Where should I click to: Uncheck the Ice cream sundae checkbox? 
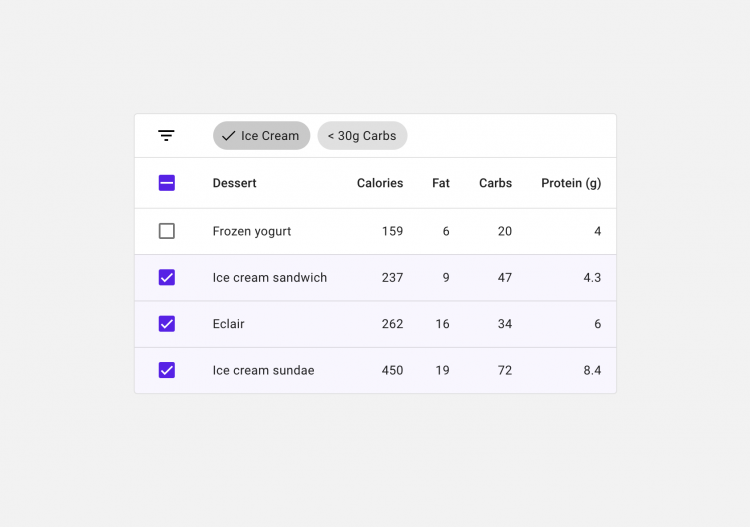coord(166,370)
